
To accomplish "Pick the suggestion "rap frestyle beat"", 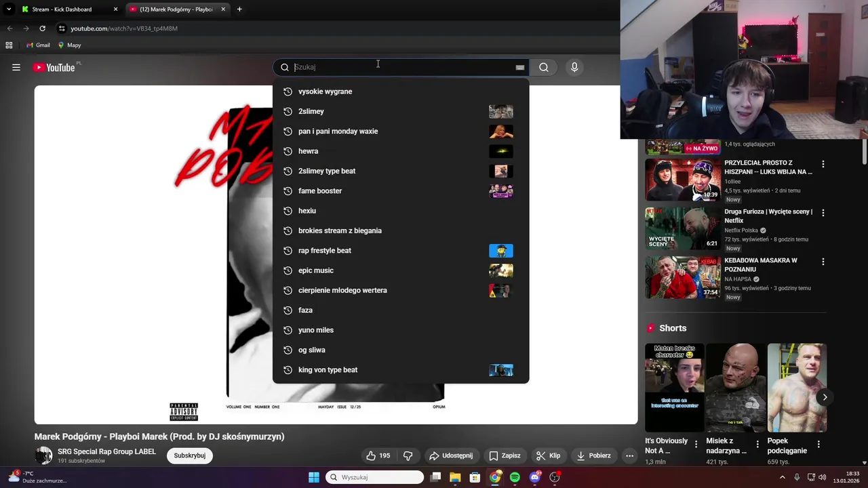I will tap(401, 251).
